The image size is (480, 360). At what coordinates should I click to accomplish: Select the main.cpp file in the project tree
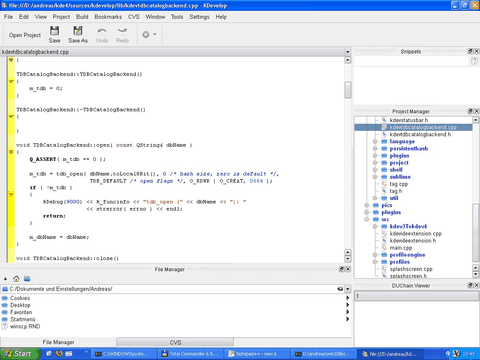click(x=401, y=248)
